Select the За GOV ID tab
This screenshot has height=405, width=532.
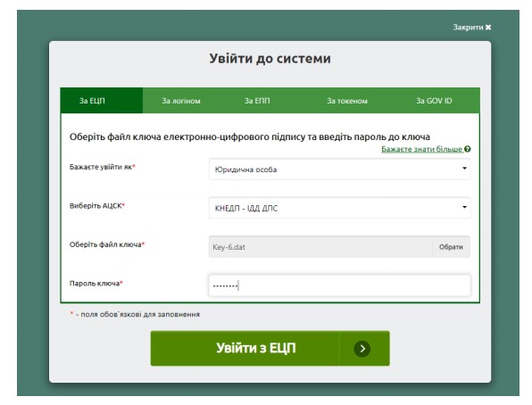pyautogui.click(x=434, y=101)
